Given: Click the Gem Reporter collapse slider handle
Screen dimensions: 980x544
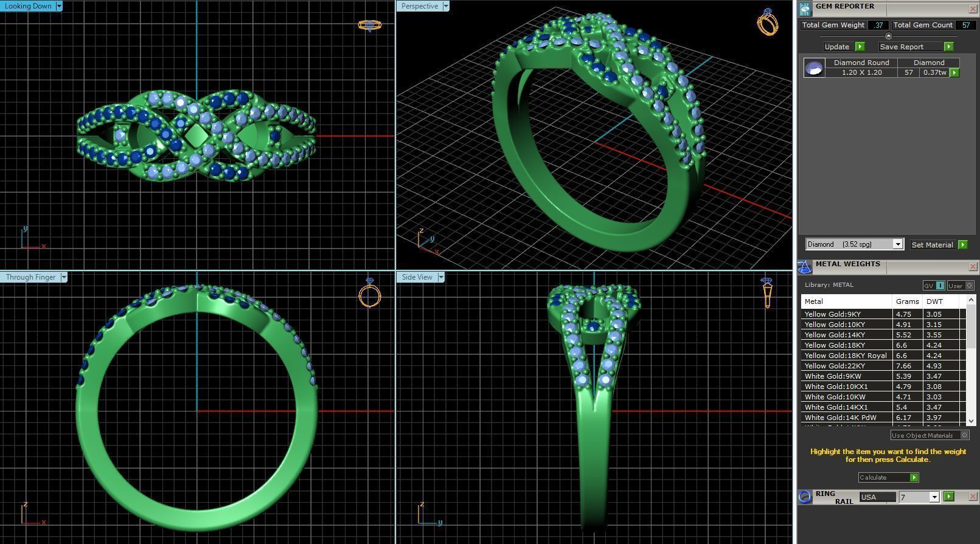Looking at the screenshot, I should pyautogui.click(x=888, y=36).
